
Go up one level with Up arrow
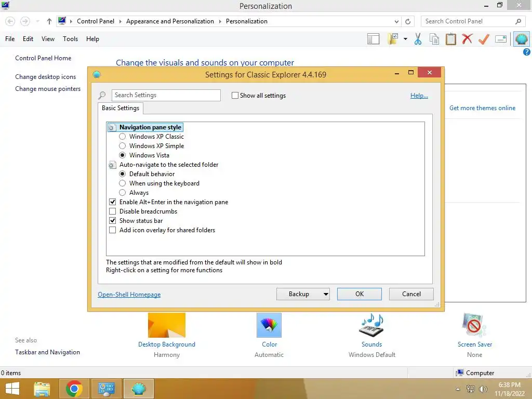click(49, 21)
